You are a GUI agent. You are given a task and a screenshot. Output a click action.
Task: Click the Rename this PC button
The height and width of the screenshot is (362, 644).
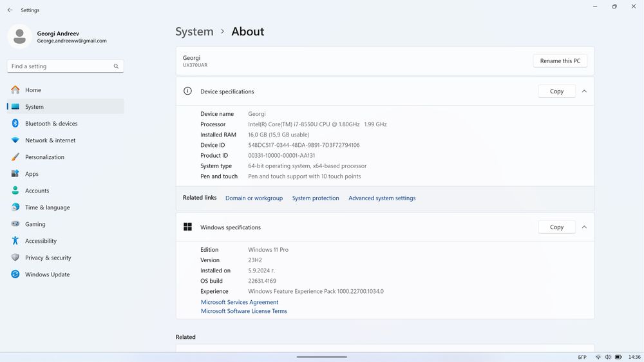pos(560,61)
